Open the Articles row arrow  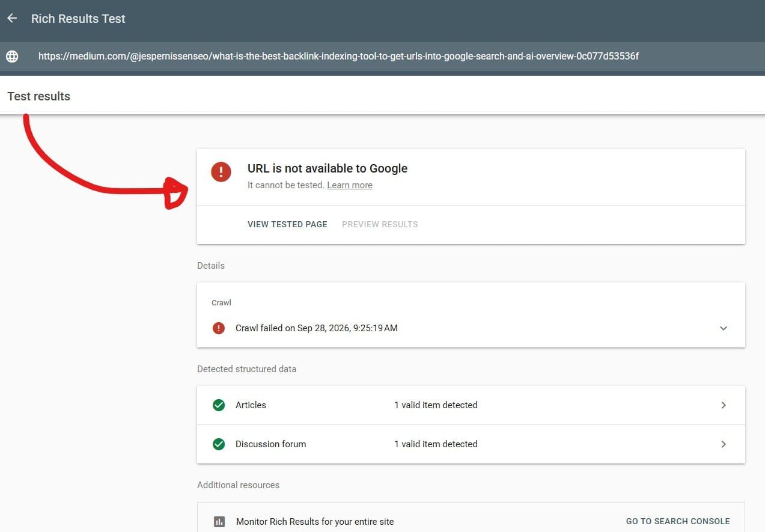coord(724,405)
